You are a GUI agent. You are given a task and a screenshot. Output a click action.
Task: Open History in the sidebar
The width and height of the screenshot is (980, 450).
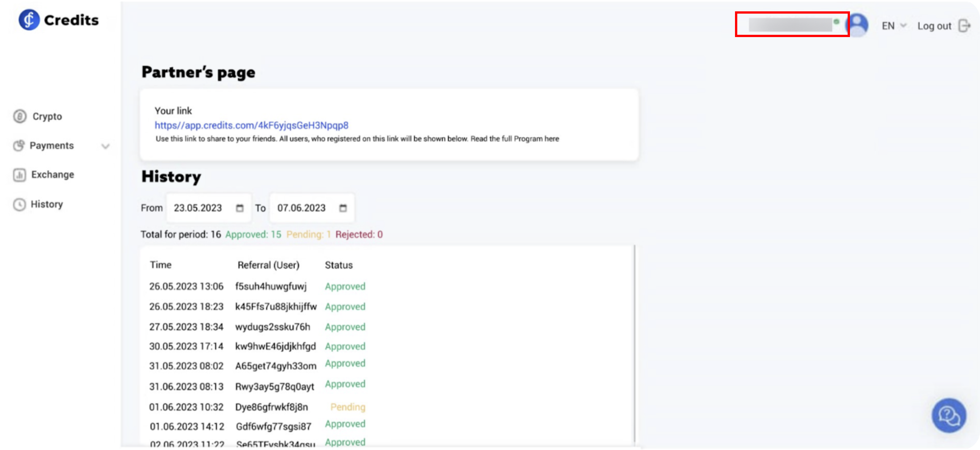[47, 204]
